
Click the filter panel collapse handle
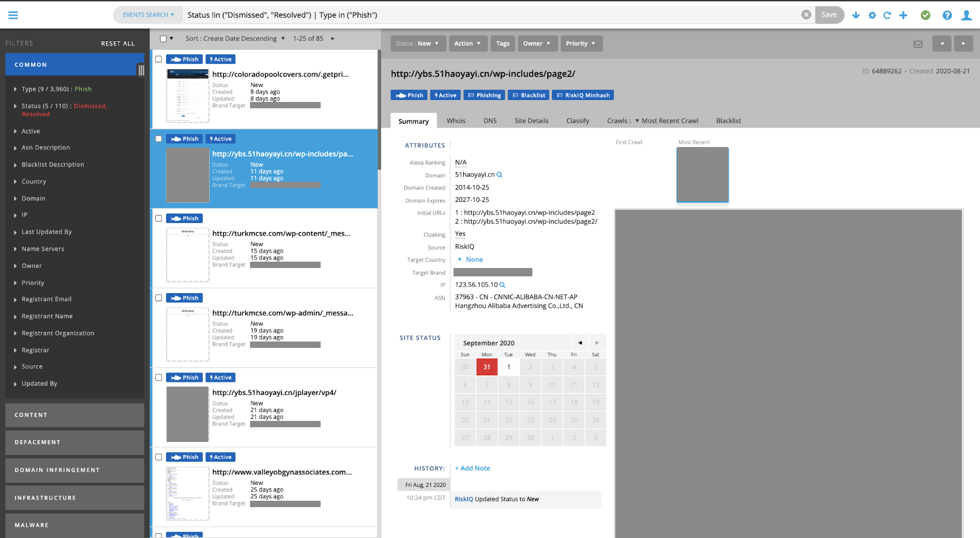[x=141, y=70]
